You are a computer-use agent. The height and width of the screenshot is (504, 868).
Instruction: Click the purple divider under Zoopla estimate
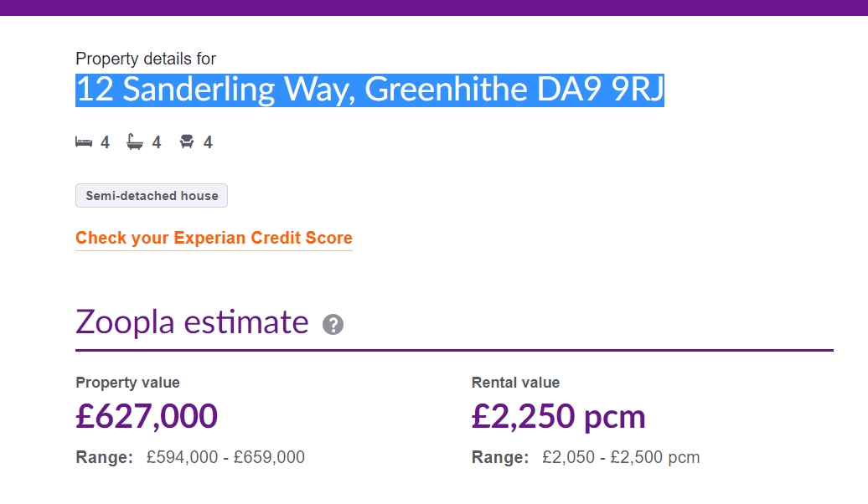[x=454, y=350]
